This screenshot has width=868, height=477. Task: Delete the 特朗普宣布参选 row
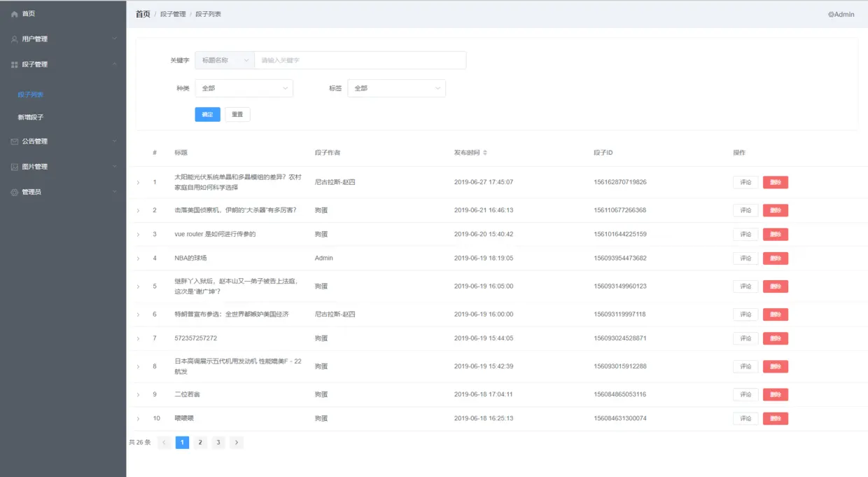tap(776, 314)
